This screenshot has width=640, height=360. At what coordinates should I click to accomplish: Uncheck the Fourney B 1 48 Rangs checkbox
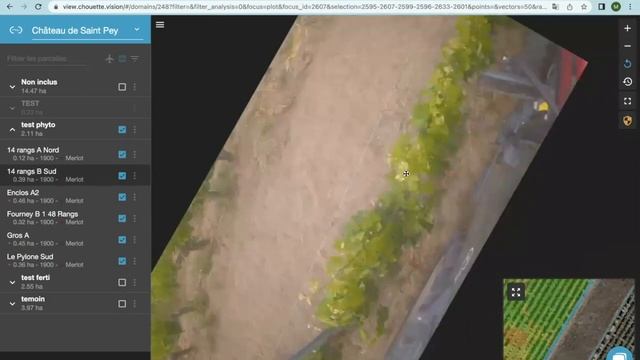click(122, 218)
